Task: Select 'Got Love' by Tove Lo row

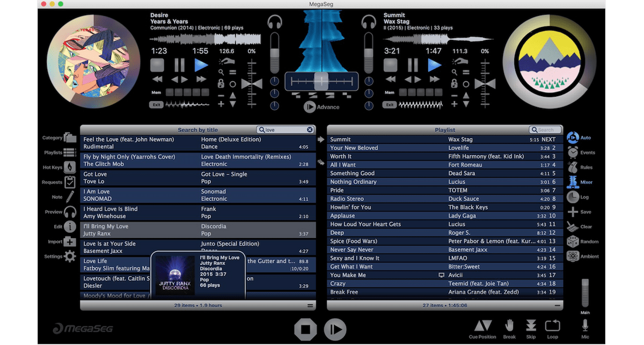Action: (198, 178)
